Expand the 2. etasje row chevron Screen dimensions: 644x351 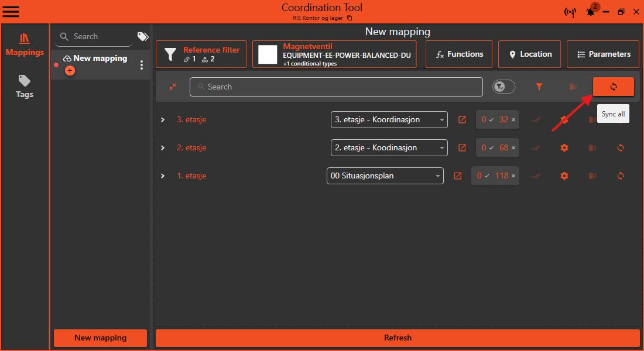[x=163, y=147]
